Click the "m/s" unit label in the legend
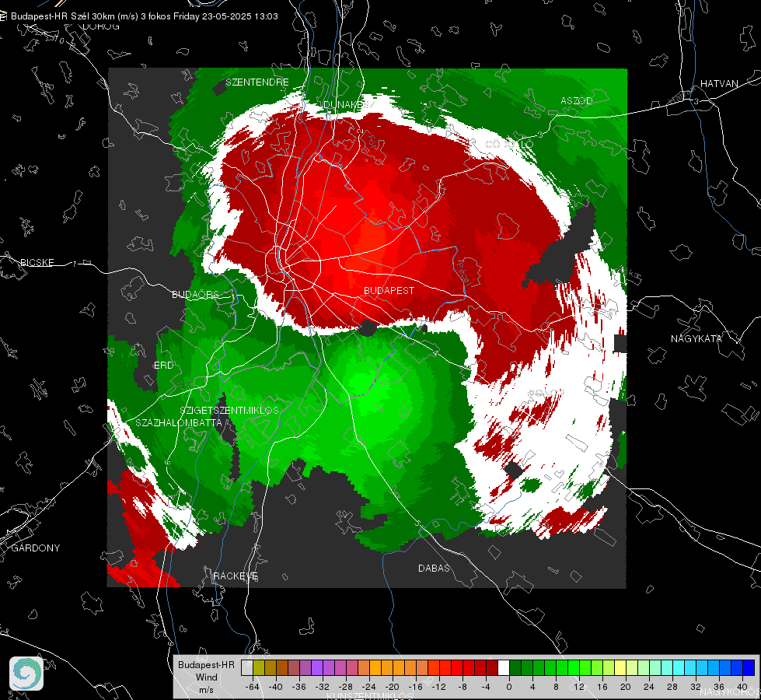 (x=206, y=689)
